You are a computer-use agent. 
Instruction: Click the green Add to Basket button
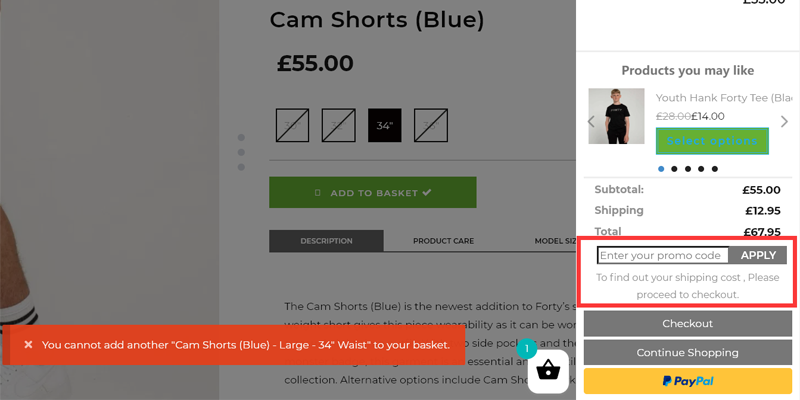[x=373, y=192]
